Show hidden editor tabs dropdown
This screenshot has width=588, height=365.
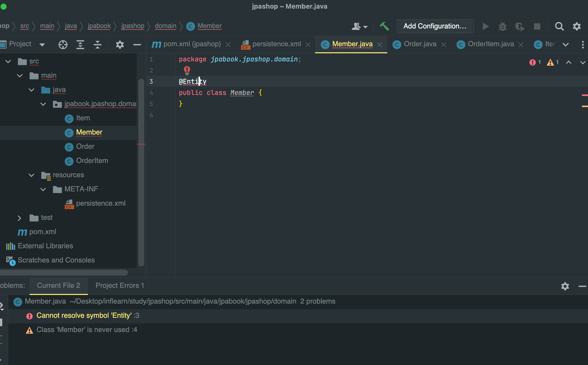(x=565, y=45)
